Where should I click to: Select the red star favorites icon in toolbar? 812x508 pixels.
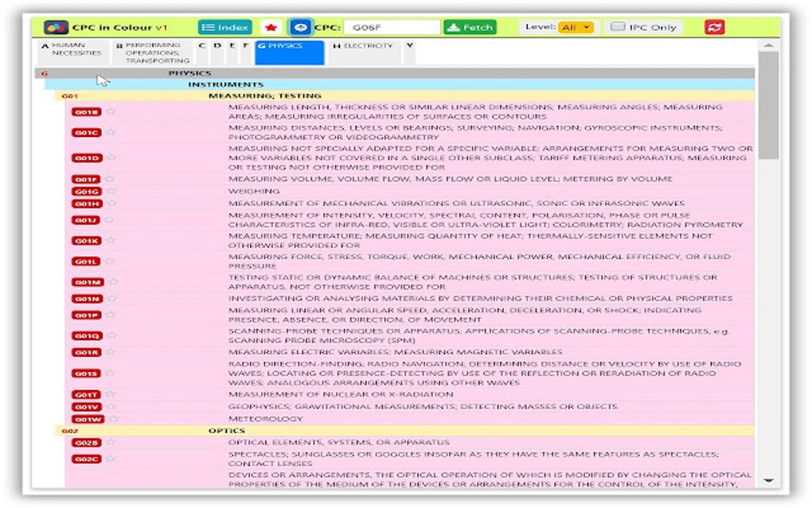point(271,25)
